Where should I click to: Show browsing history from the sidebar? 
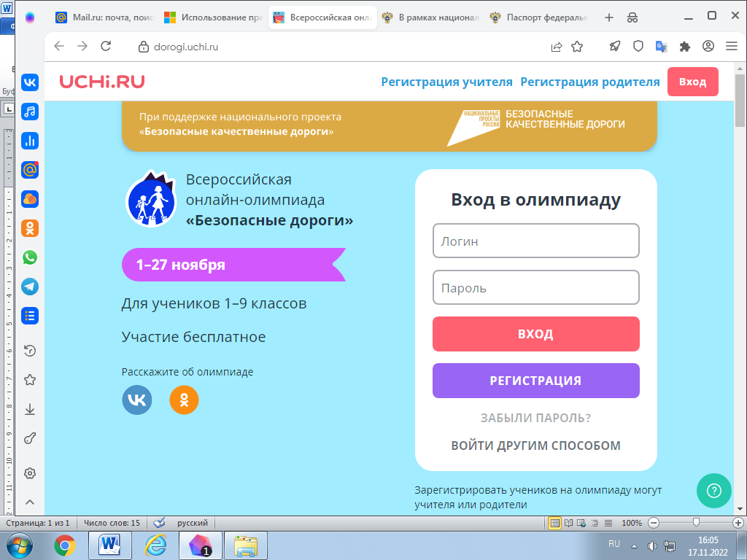pos(29,351)
